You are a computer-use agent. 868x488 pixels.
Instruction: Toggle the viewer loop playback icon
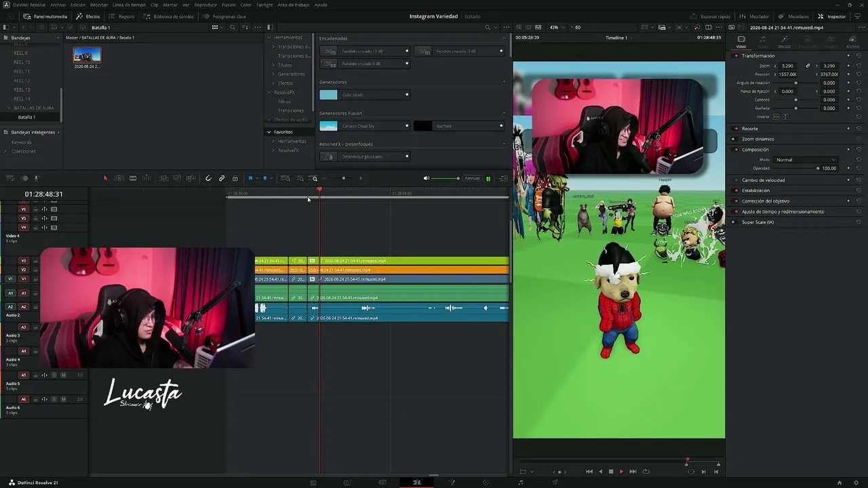[646, 472]
